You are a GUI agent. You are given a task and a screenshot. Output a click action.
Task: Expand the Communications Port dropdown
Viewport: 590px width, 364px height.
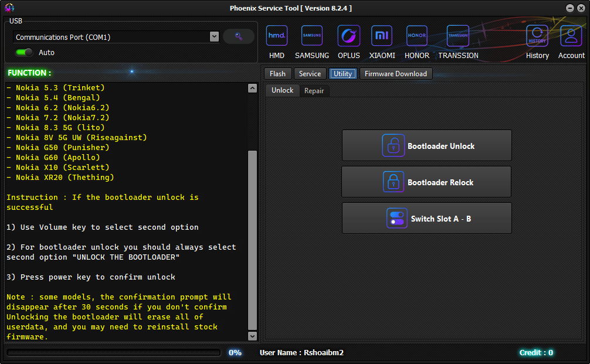tap(214, 37)
